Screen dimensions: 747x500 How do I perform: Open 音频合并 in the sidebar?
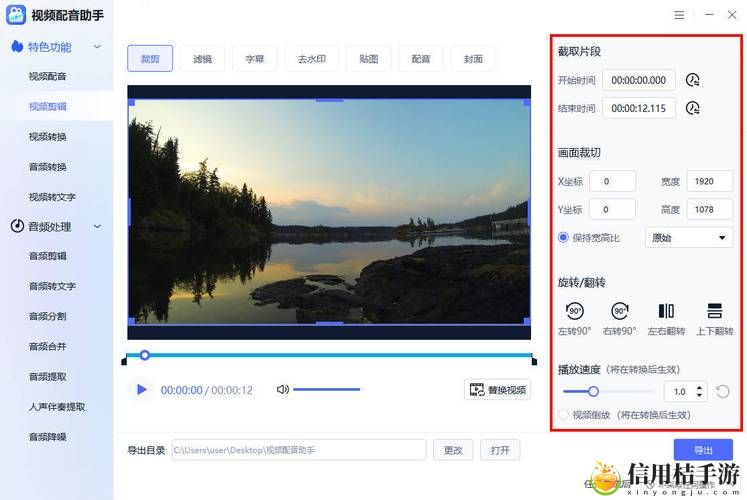click(48, 346)
